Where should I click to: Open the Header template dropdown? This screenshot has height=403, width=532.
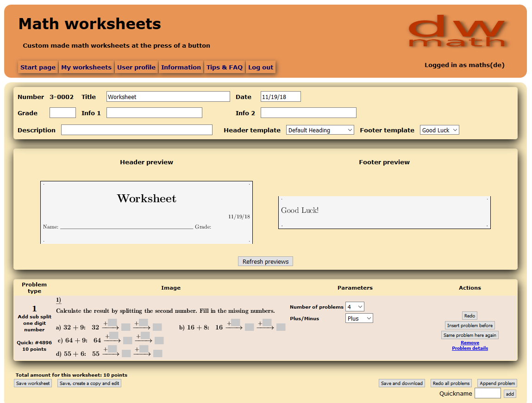pos(320,130)
